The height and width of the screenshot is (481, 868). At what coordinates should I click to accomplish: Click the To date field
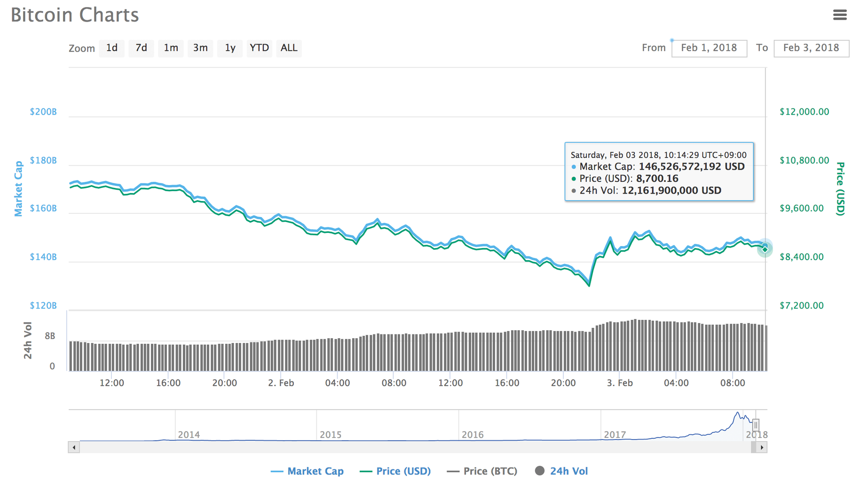[x=811, y=48]
